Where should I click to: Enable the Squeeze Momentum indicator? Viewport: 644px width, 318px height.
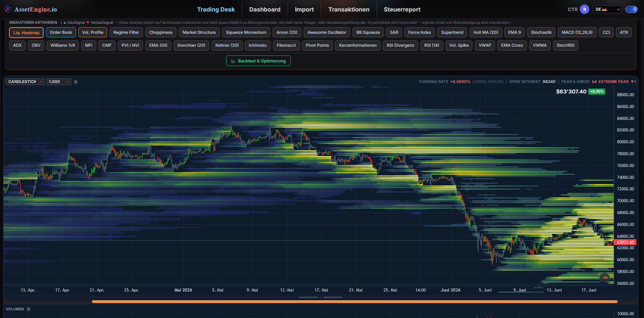pos(246,32)
